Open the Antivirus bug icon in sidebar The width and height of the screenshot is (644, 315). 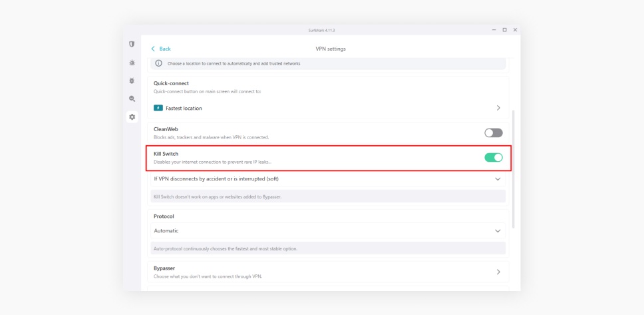[132, 81]
